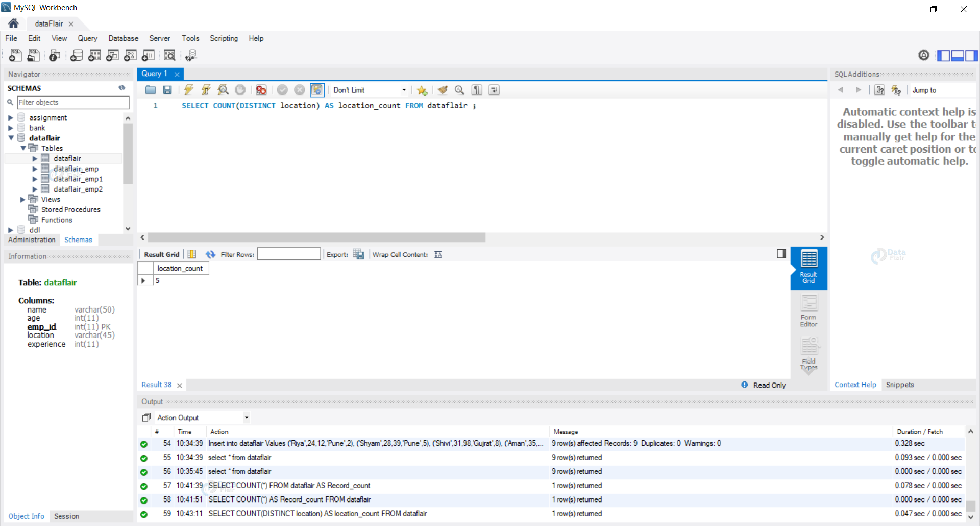The height and width of the screenshot is (526, 980).
Task: Switch to the Administration tab
Action: [x=32, y=240]
